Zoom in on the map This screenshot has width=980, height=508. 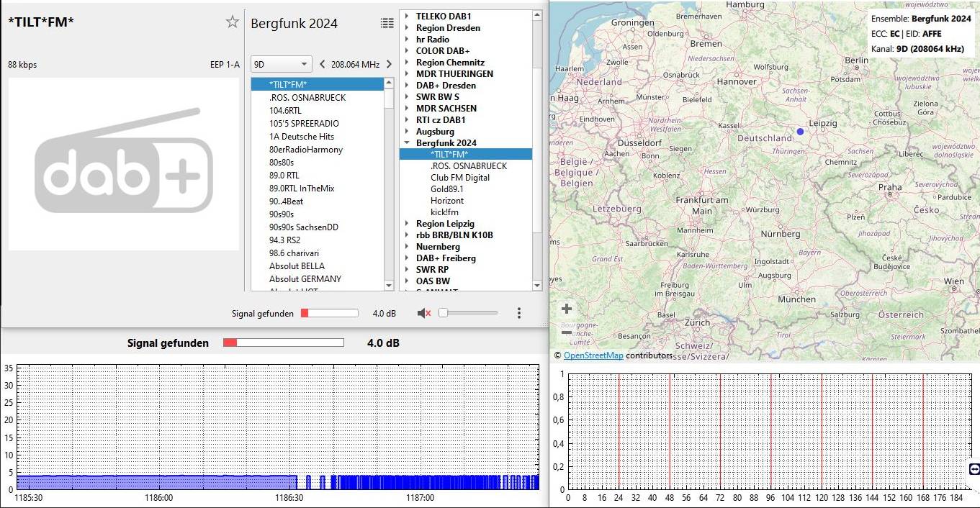tap(567, 309)
